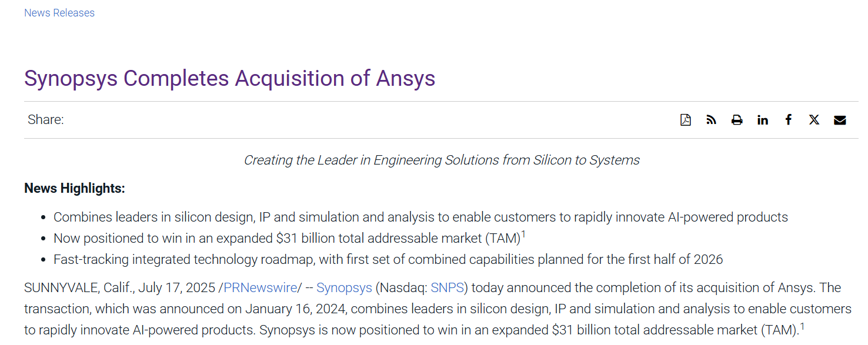Screen dimensions: 868x345
Task: Click footnote 1 ending the first paragraph
Action: click(x=802, y=327)
